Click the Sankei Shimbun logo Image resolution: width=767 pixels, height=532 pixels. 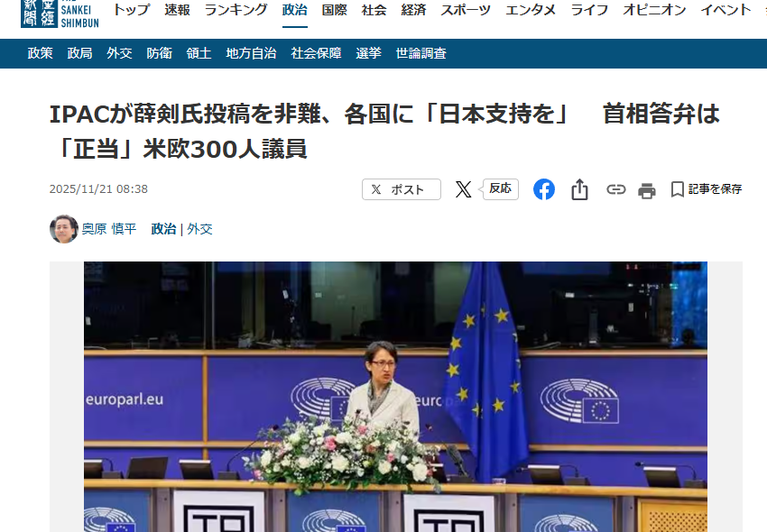pyautogui.click(x=60, y=14)
